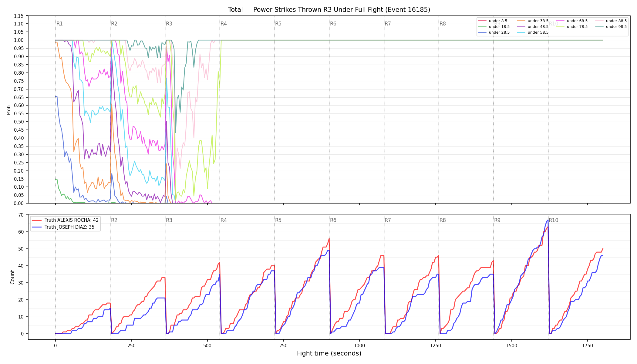Select the 'under 18.5' legend entry
This screenshot has width=637, height=364.
tap(494, 27)
